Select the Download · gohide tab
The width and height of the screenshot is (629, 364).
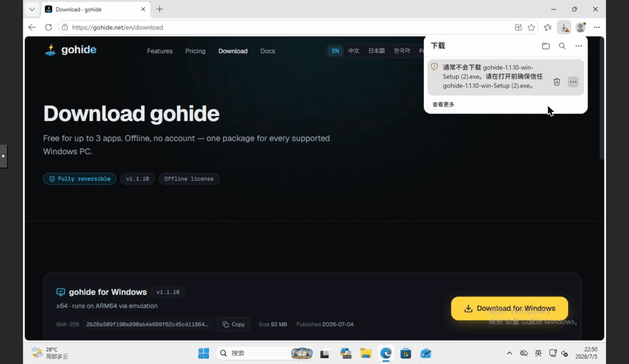tap(95, 9)
